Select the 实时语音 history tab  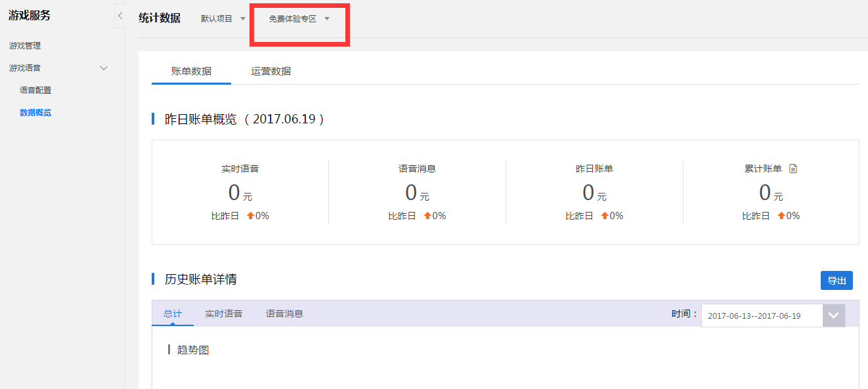tap(224, 314)
